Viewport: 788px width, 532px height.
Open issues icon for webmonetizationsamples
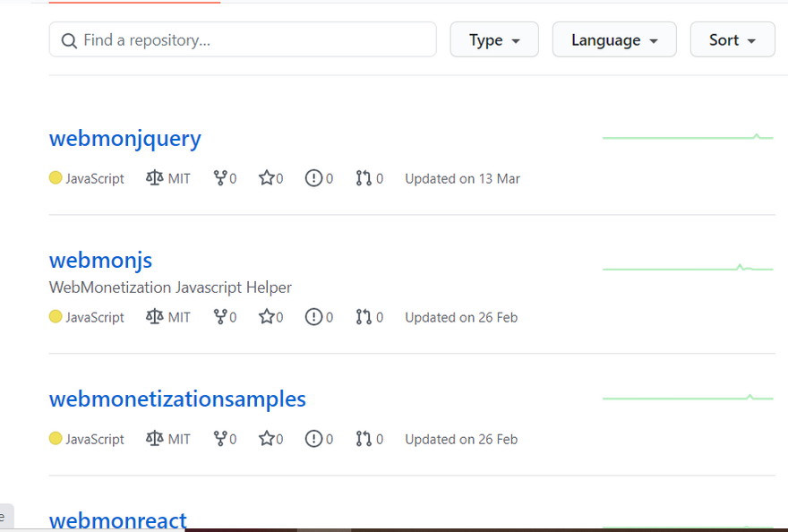click(x=313, y=439)
